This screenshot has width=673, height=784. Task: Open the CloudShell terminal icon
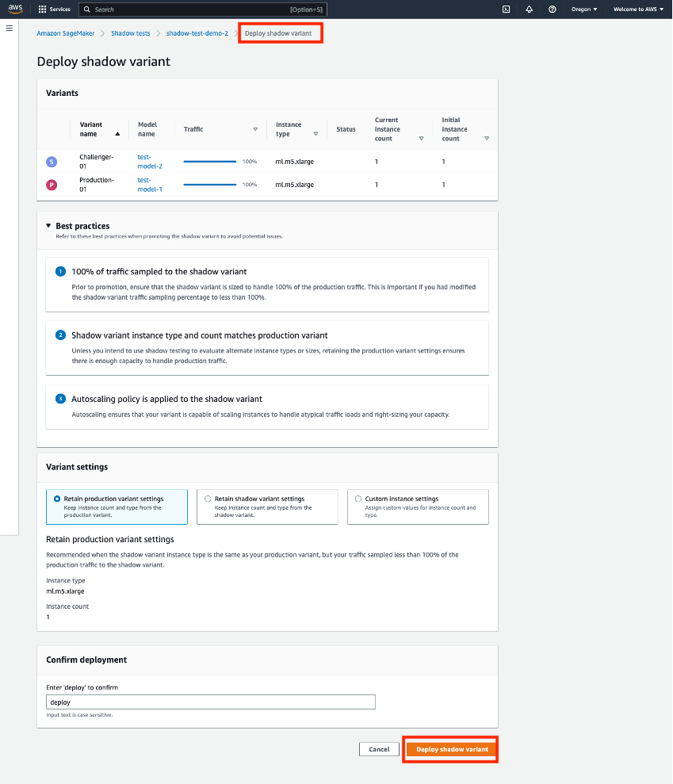point(506,10)
